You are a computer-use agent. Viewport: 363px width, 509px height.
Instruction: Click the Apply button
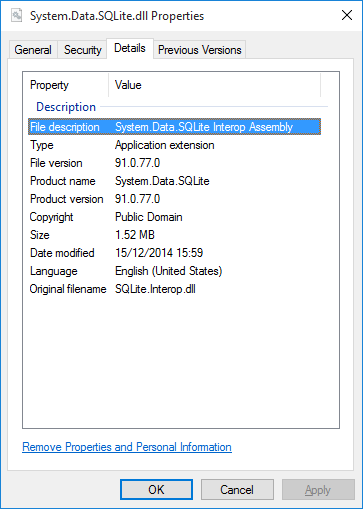pyautogui.click(x=318, y=490)
